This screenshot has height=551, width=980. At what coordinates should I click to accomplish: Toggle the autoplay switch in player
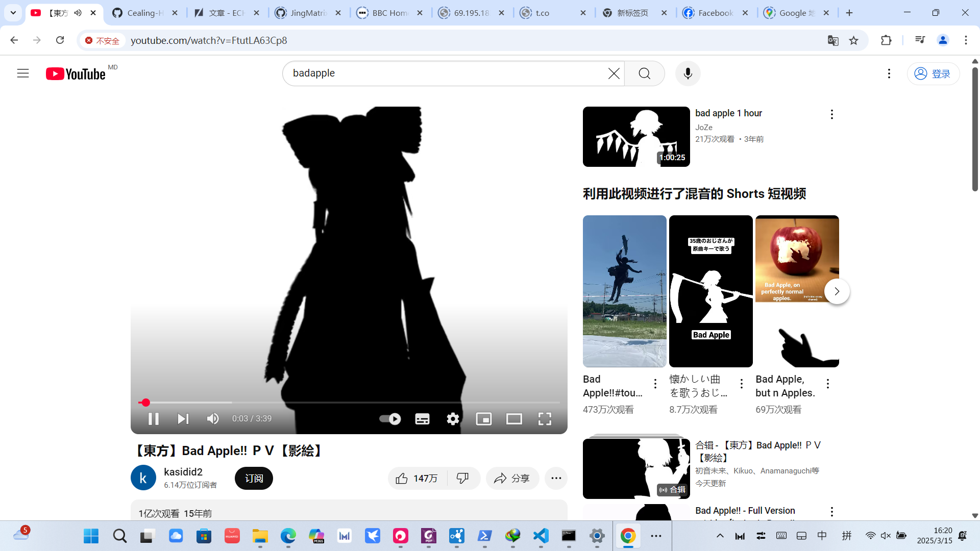pos(390,419)
